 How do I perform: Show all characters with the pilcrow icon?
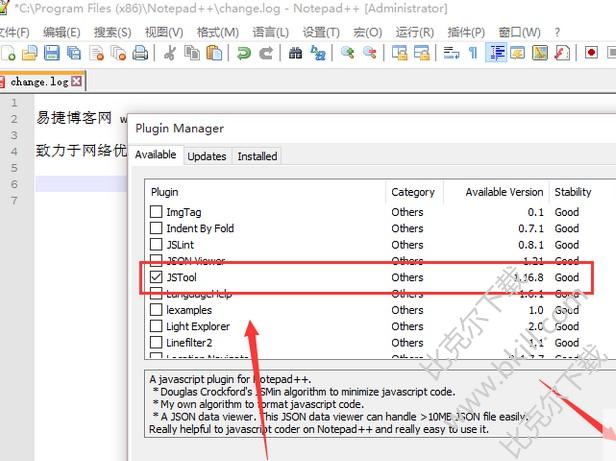pyautogui.click(x=473, y=53)
